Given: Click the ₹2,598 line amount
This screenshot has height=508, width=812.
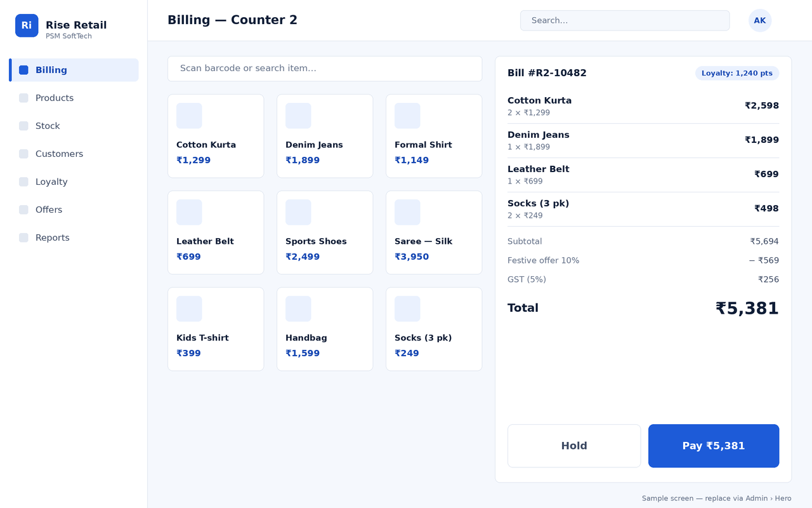Looking at the screenshot, I should (x=762, y=106).
